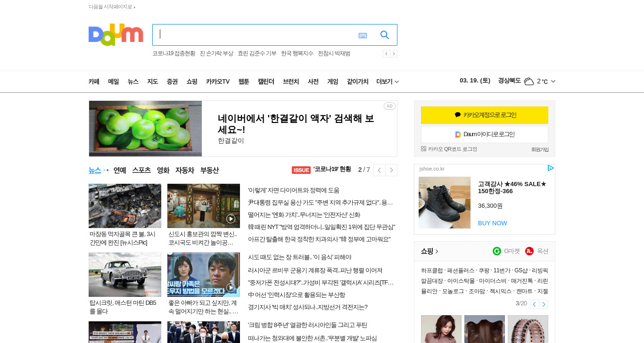Select the 자동차 content tab
The image size is (644, 343).
185,170
